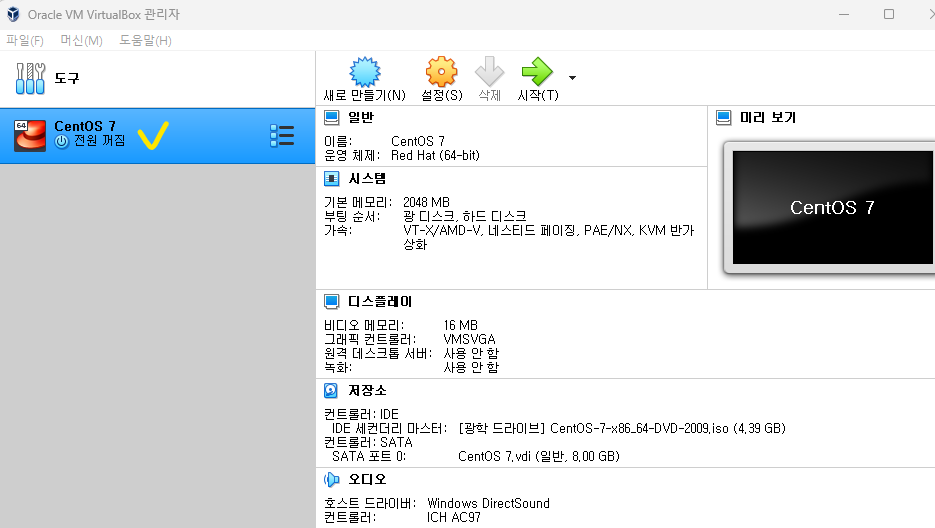Click the General (일반) section icon

(x=332, y=118)
